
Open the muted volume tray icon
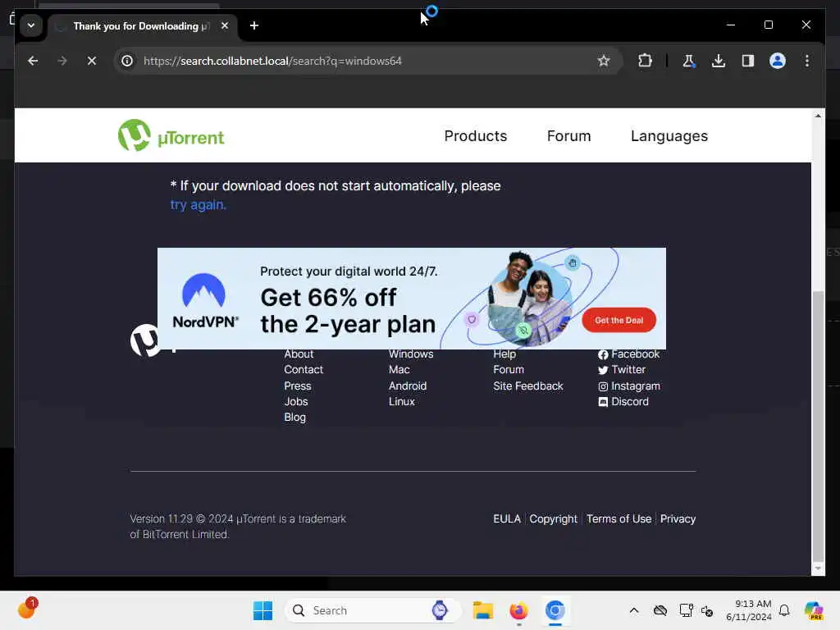(x=707, y=610)
